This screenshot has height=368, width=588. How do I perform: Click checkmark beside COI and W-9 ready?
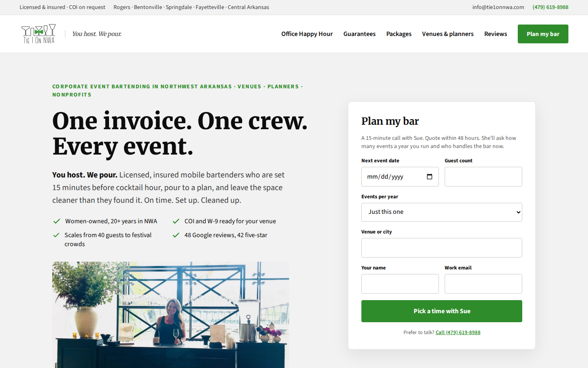click(x=176, y=221)
